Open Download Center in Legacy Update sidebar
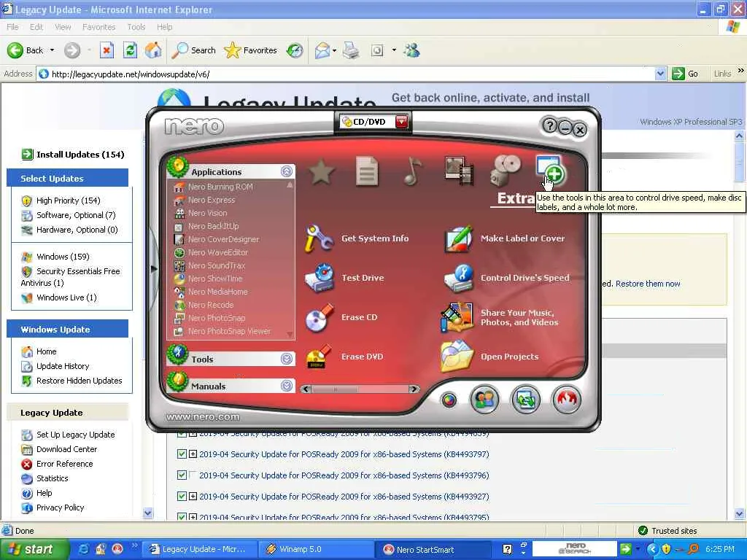Viewport: 747px width, 560px height. coord(66,449)
